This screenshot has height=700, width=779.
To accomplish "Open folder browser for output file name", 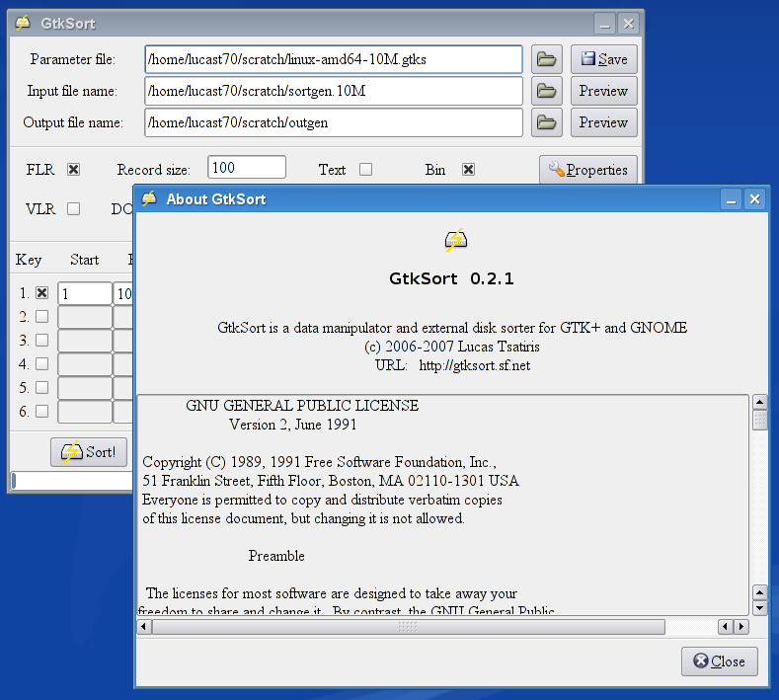I will [x=546, y=122].
